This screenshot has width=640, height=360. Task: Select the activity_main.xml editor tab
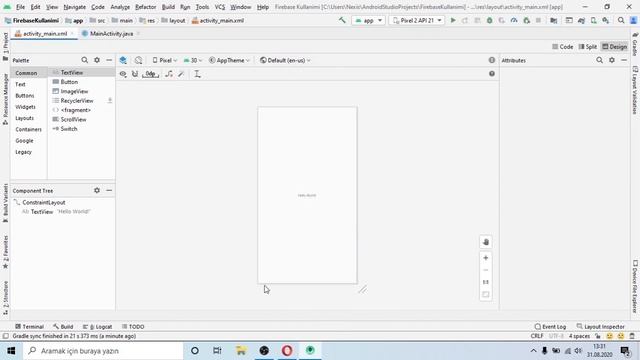[44, 33]
